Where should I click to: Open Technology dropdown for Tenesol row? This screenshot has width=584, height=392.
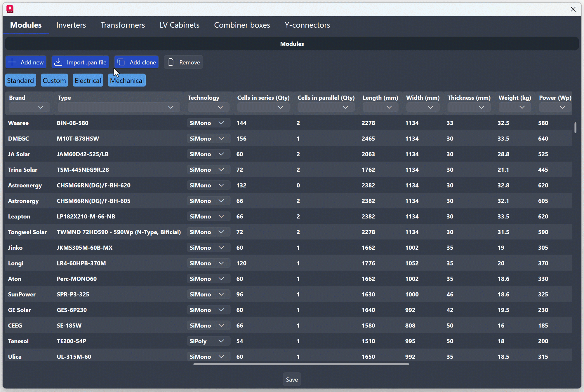pyautogui.click(x=208, y=341)
